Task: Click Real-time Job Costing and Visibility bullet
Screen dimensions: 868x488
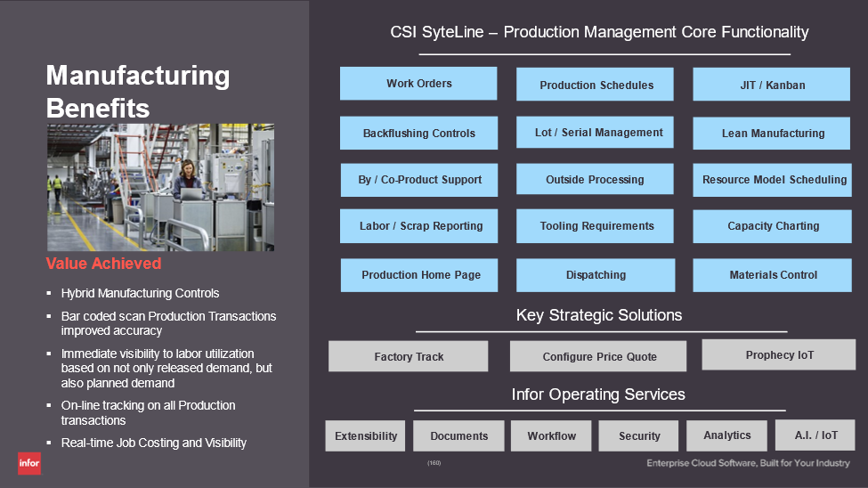Action: coord(154,443)
